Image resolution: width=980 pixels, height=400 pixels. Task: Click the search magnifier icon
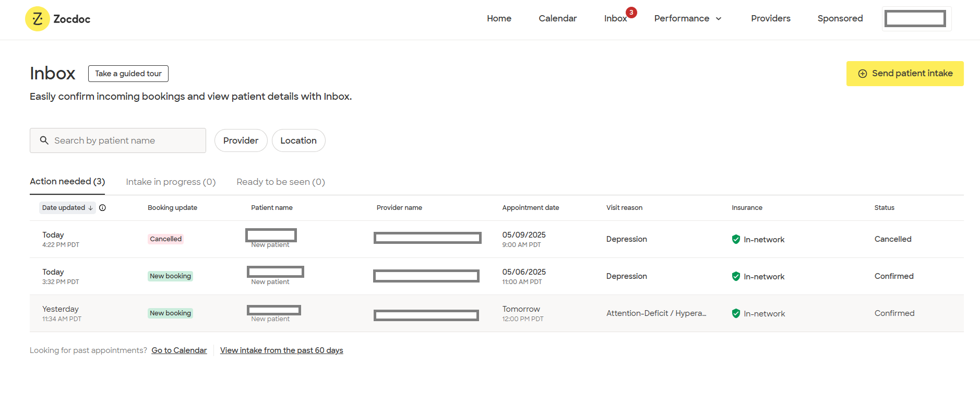pyautogui.click(x=44, y=140)
